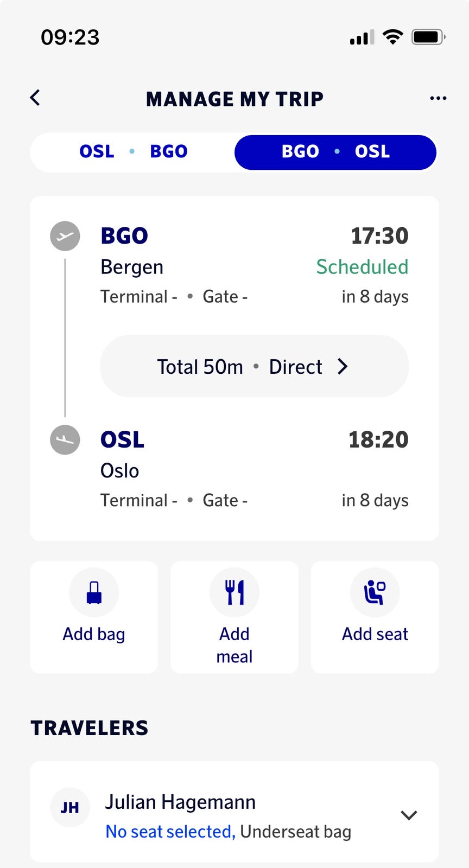Screen dimensions: 469x868
Task: Open the three-dot more options menu
Action: [x=438, y=98]
